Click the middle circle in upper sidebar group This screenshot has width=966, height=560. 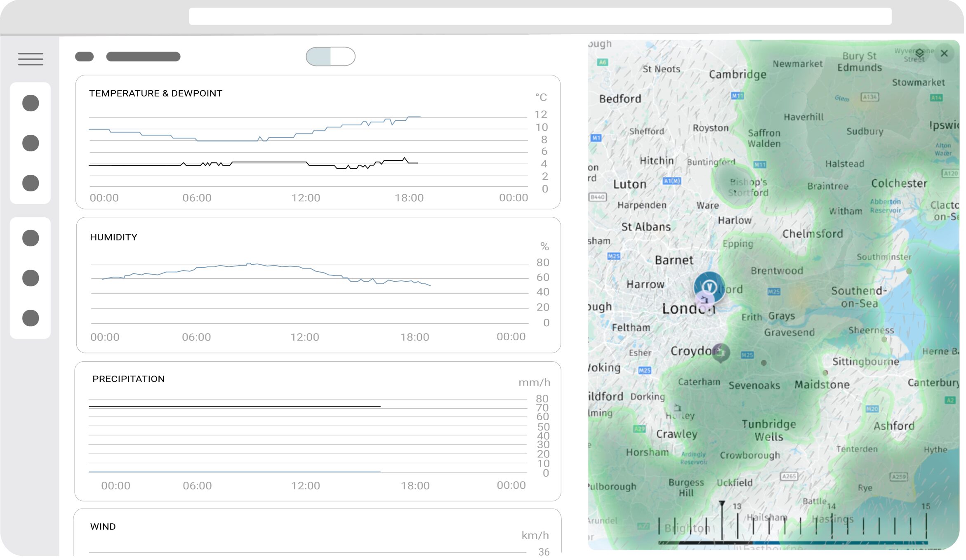pos(31,143)
